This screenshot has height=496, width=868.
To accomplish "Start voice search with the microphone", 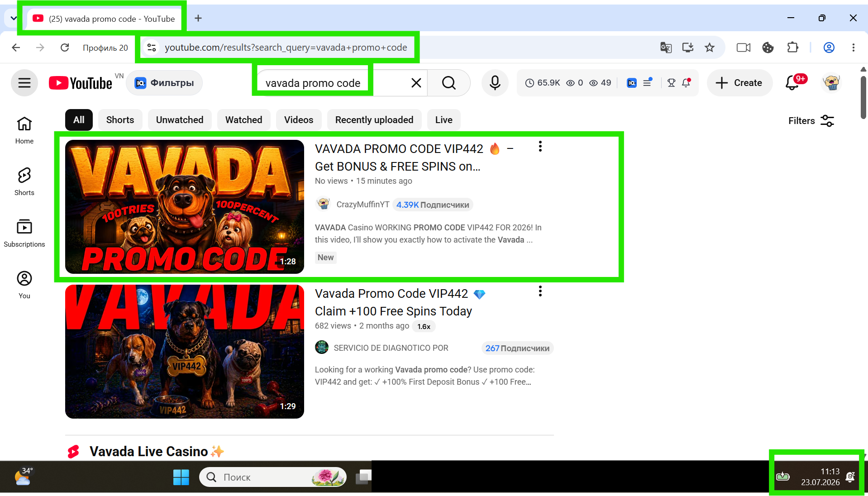I will click(495, 83).
